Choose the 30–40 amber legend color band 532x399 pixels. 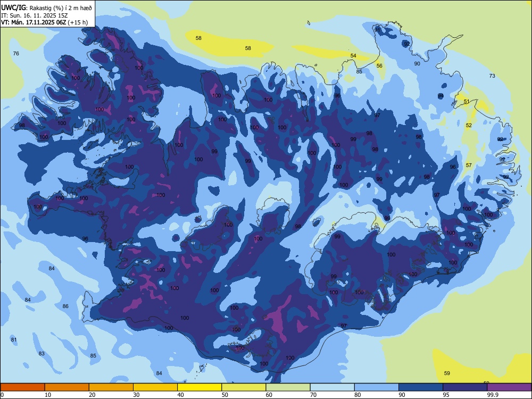[155, 387]
